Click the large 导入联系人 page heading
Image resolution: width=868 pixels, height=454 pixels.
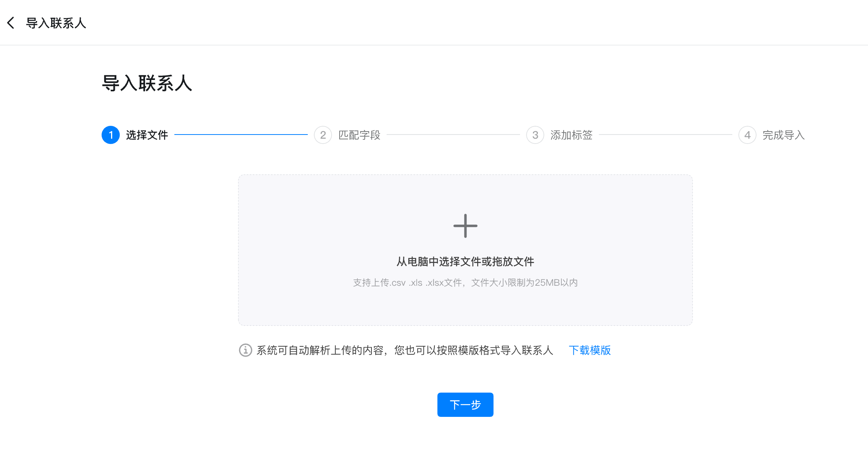pos(147,83)
